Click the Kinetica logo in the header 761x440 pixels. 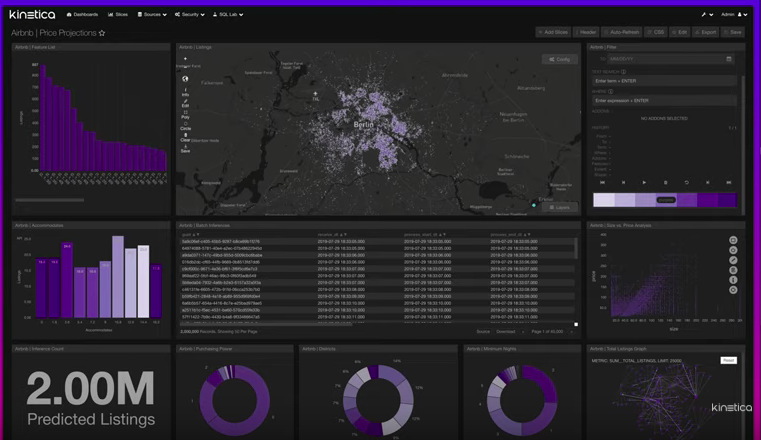point(32,15)
